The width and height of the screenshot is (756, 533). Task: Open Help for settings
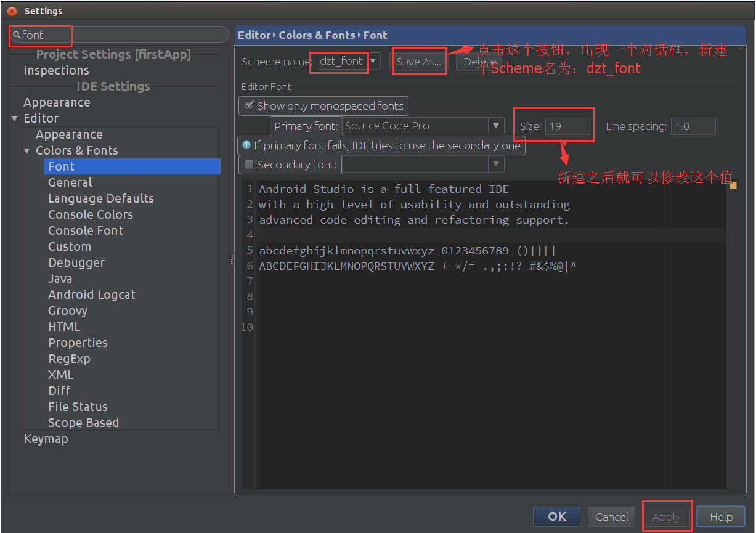[x=721, y=516]
